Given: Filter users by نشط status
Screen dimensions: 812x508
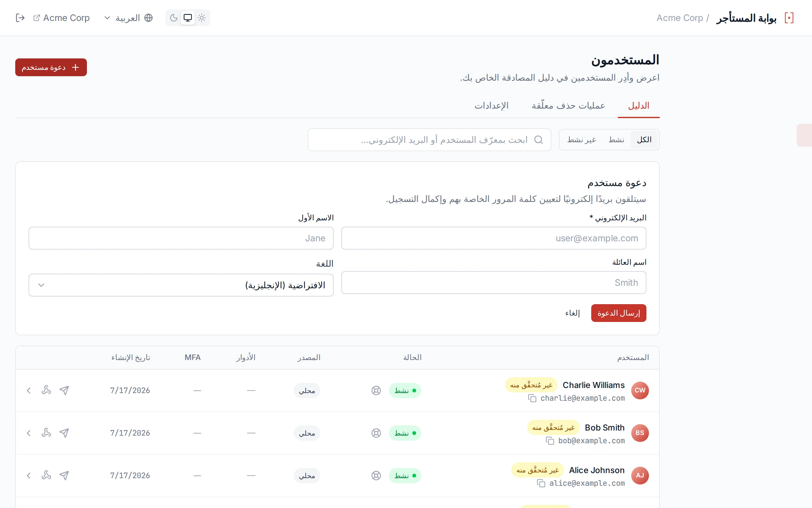Looking at the screenshot, I should (x=616, y=140).
